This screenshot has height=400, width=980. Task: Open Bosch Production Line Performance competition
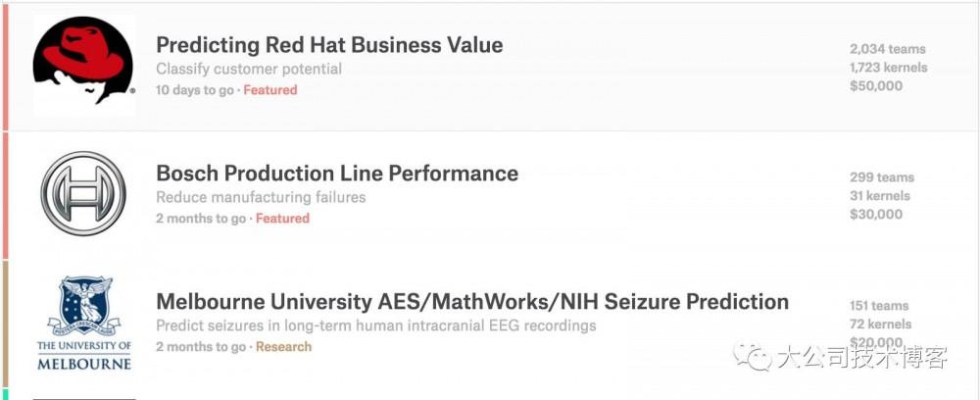coord(337,174)
